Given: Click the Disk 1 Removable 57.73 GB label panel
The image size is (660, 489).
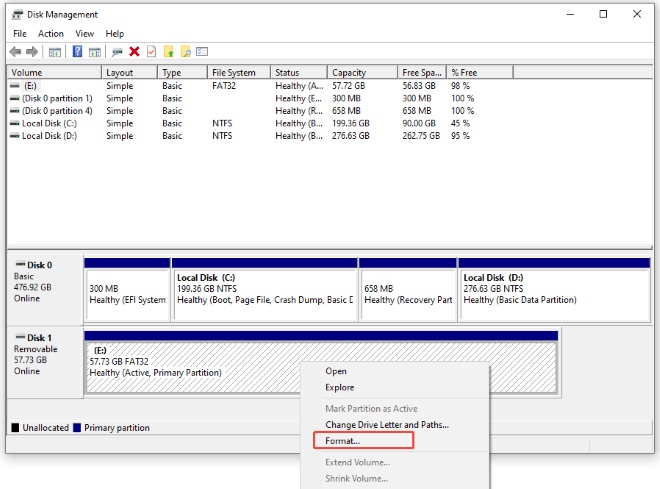Looking at the screenshot, I should coord(45,362).
